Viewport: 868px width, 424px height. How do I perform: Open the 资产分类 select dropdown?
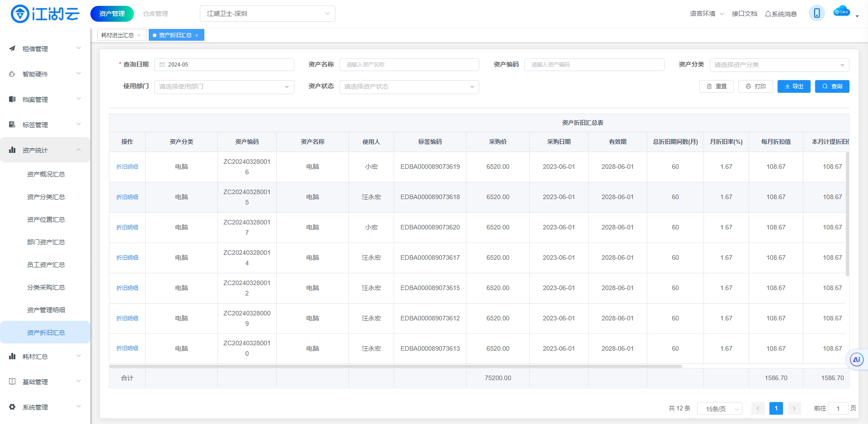pos(779,65)
